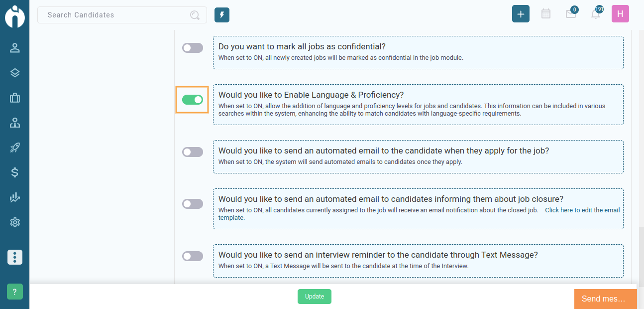Open the mail inbox icon

[x=571, y=14]
